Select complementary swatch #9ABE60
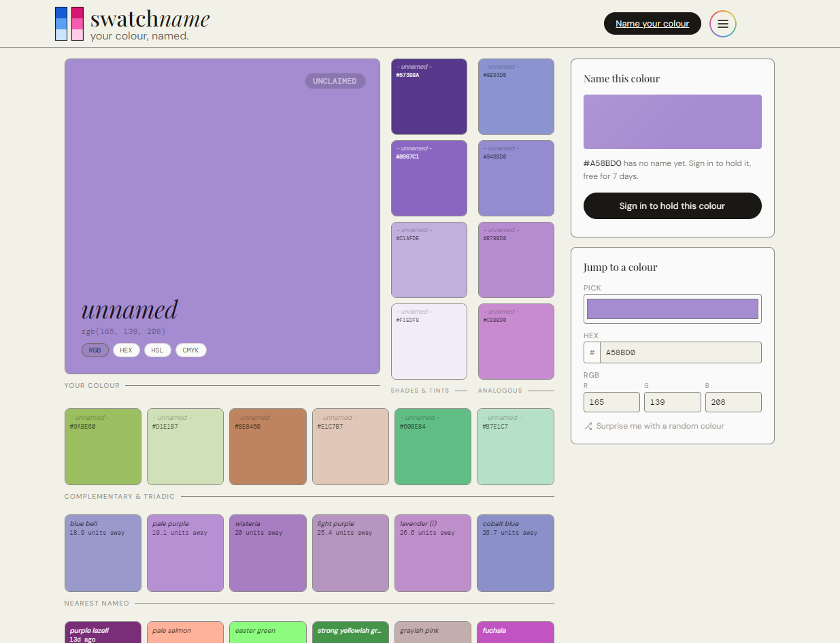The image size is (840, 643). 103,447
